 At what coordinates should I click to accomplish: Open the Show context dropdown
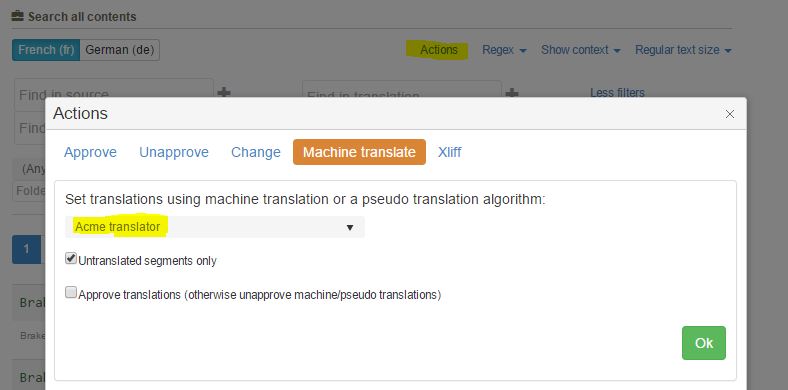click(580, 50)
